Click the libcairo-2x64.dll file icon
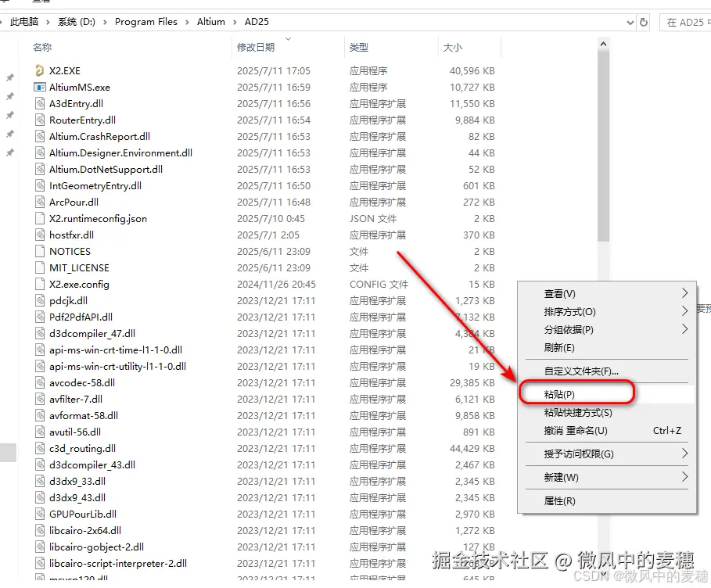 click(40, 530)
